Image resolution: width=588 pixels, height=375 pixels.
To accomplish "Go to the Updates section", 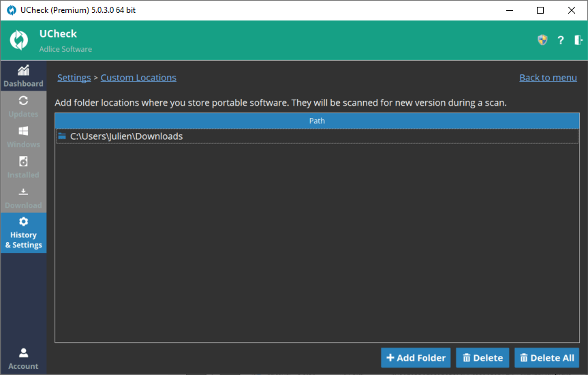I will click(23, 106).
